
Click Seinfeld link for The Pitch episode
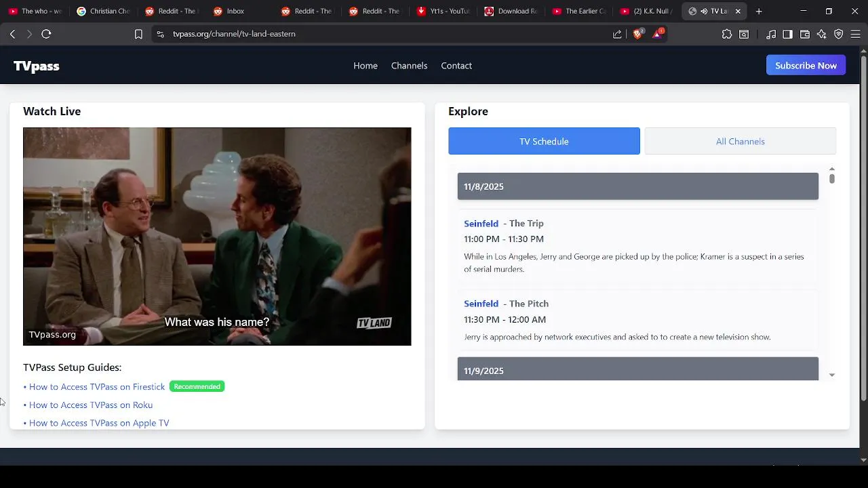tap(481, 304)
